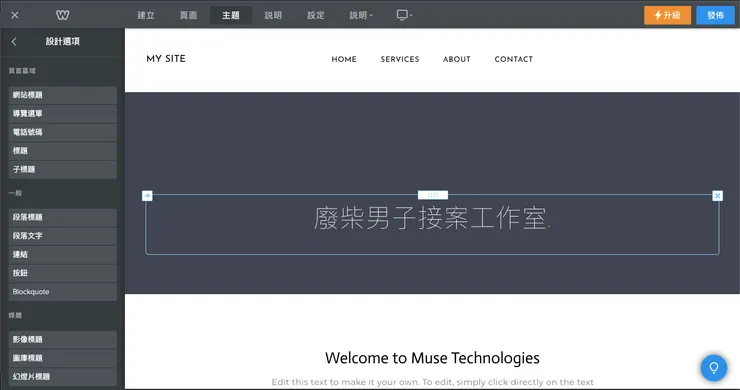Click the 'Edit this text to make it your own' paragraph
The height and width of the screenshot is (390, 740).
tap(432, 382)
